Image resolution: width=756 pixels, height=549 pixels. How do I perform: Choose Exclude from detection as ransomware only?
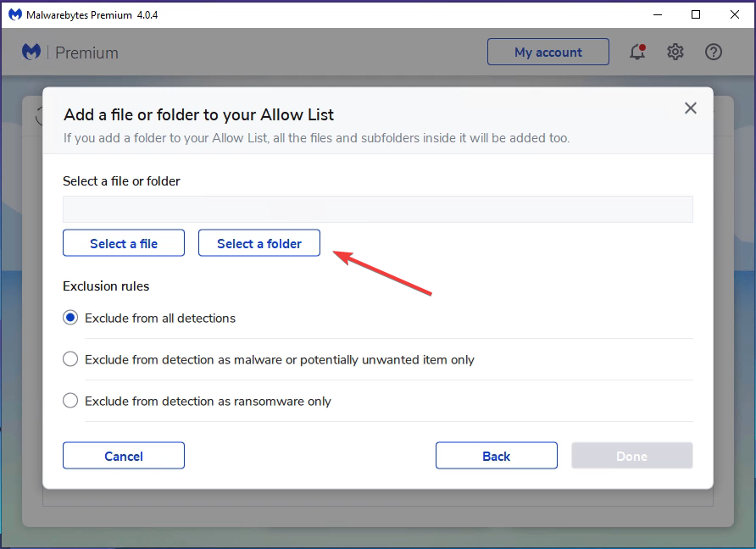[x=70, y=401]
